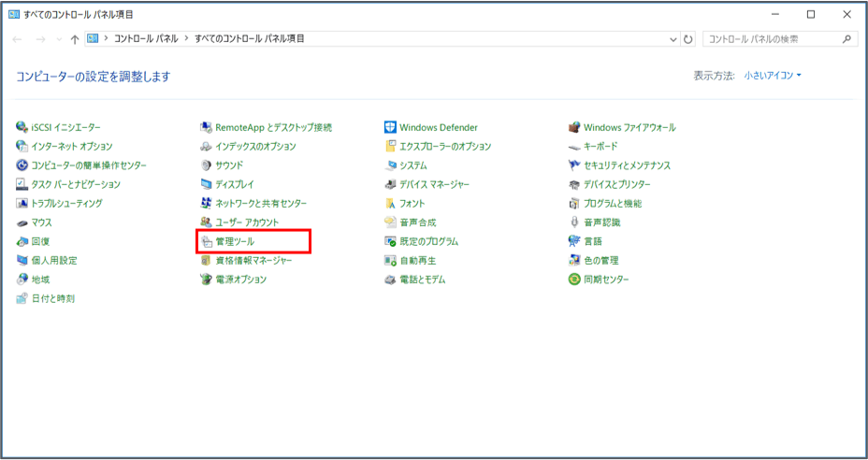Click the サウンド speaker icon
Image resolution: width=868 pixels, height=460 pixels.
[208, 165]
